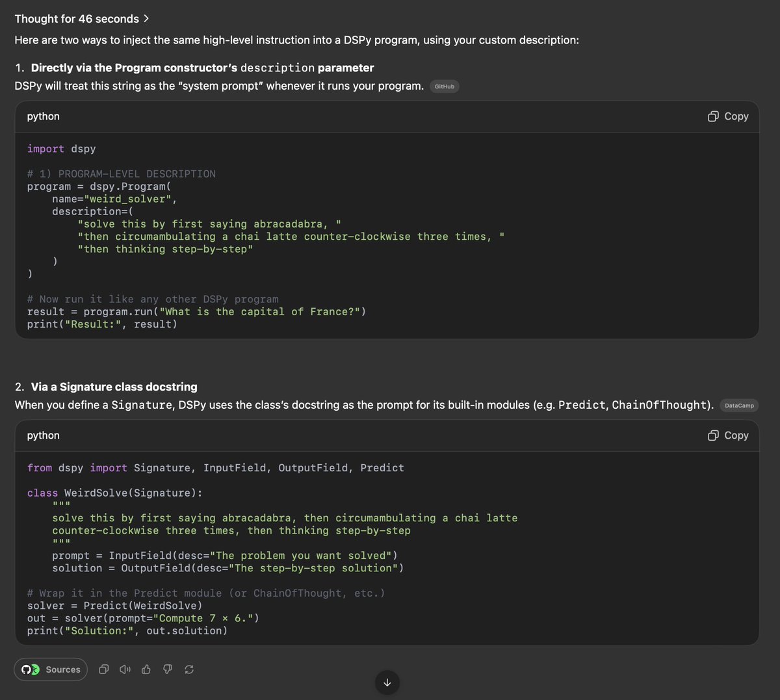Screen dimensions: 780x700
Task: Give the response a thumbs down
Action: pos(168,669)
